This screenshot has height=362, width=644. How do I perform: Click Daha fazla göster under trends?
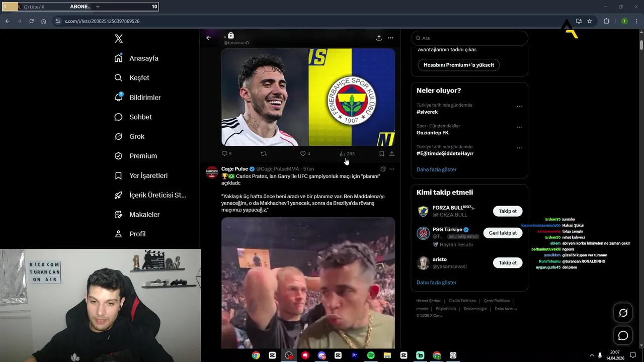[436, 169]
